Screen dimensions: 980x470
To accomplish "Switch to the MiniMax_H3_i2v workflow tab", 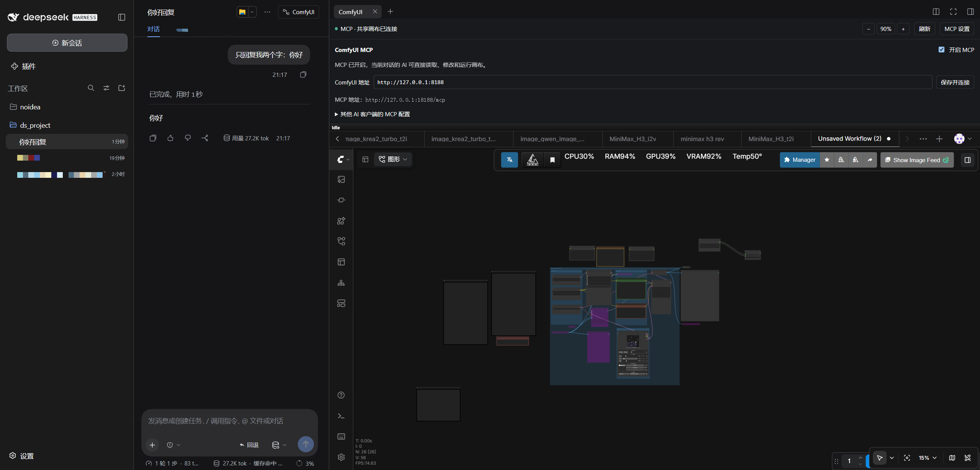I will click(633, 139).
